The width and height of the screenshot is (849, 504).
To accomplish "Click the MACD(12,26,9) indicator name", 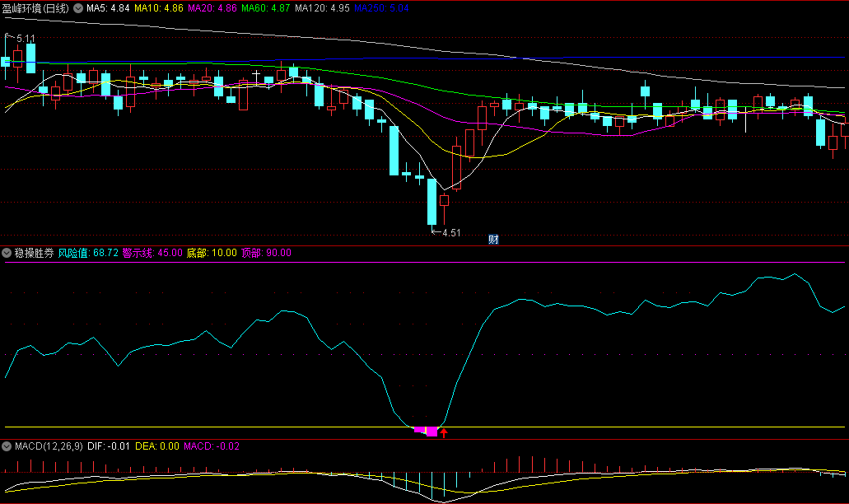I will (49, 446).
